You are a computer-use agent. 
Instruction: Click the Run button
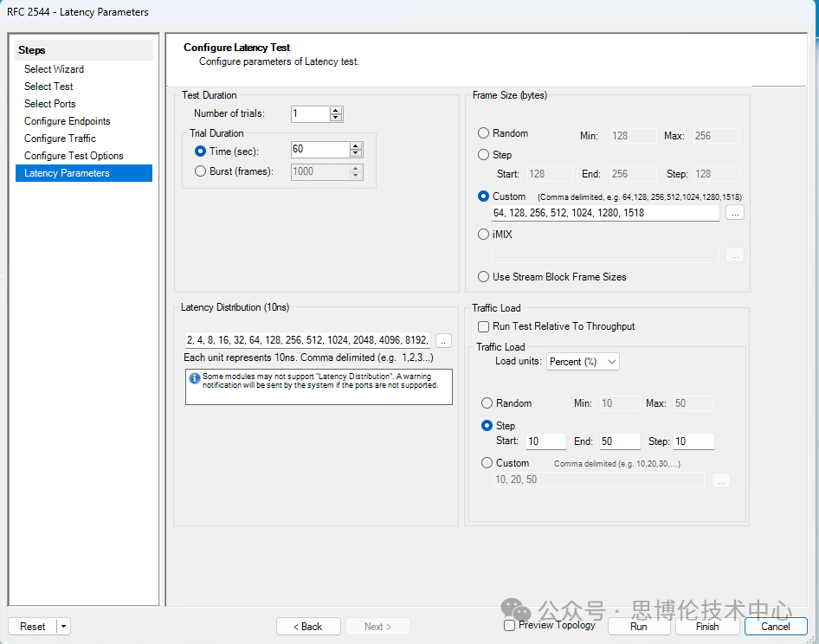coord(639,627)
